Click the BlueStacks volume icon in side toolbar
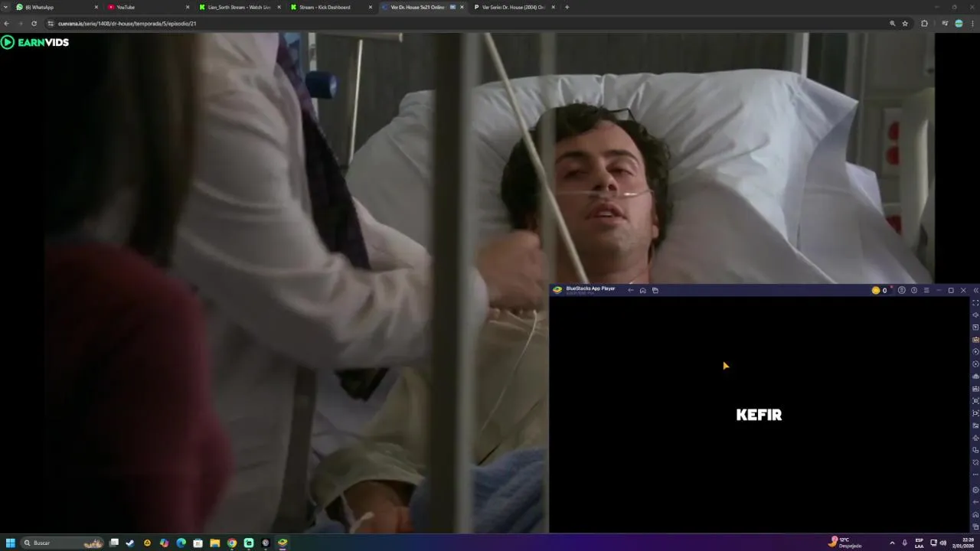Viewport: 980px width, 551px height. [975, 315]
